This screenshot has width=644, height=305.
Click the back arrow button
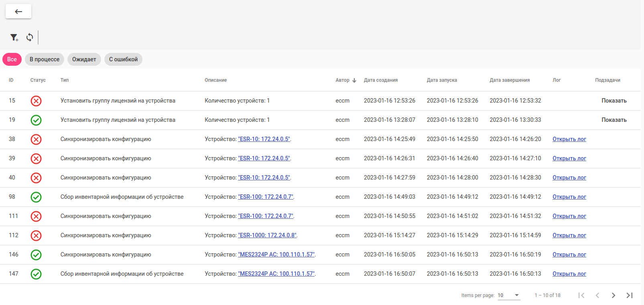(x=18, y=12)
